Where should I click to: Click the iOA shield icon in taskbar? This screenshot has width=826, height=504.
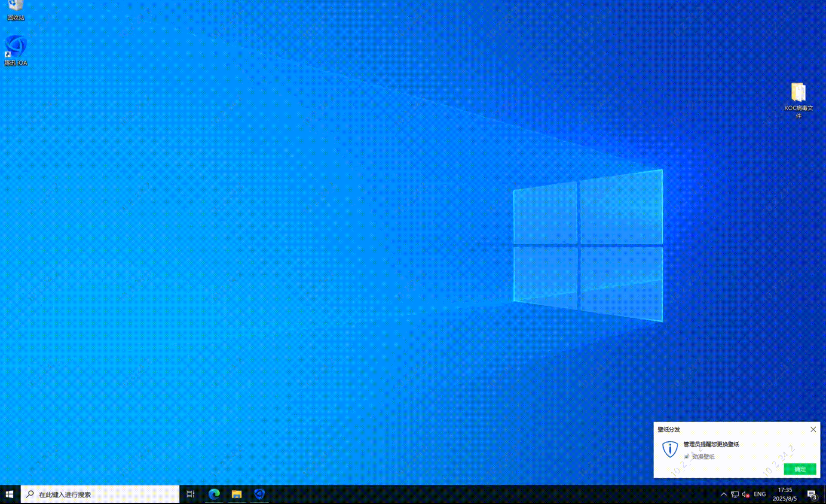259,494
